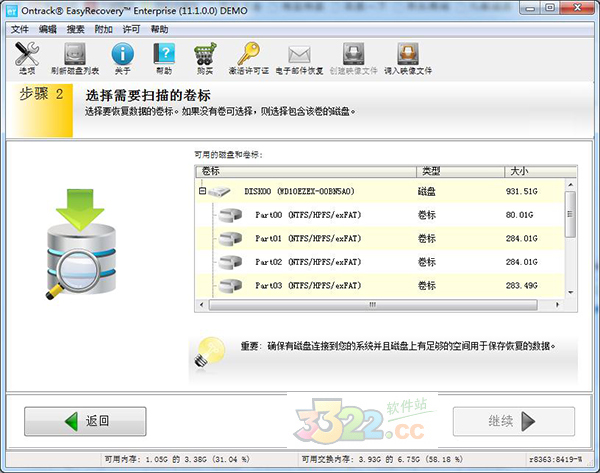Open the 帮助 help book icon

tap(164, 54)
